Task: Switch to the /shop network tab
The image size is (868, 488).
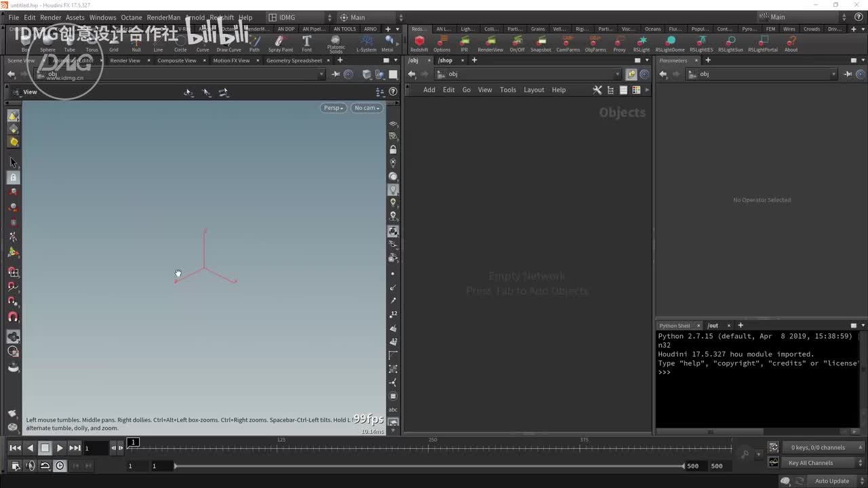Action: [445, 60]
